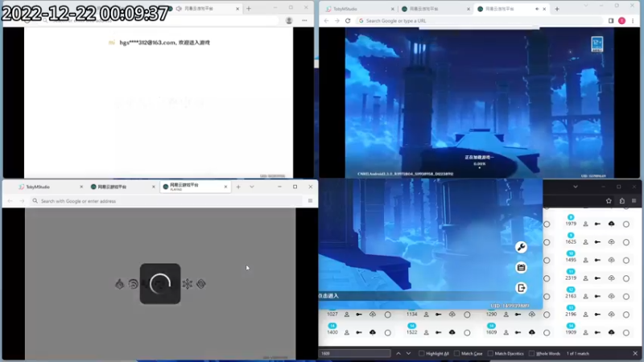
Task: Click the key icon in row 1495
Action: click(597, 260)
